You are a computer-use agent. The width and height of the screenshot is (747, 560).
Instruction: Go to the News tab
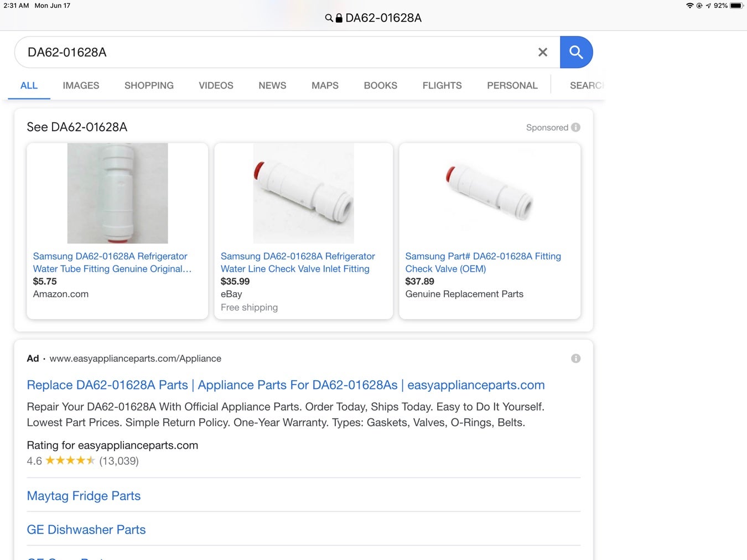pos(272,86)
